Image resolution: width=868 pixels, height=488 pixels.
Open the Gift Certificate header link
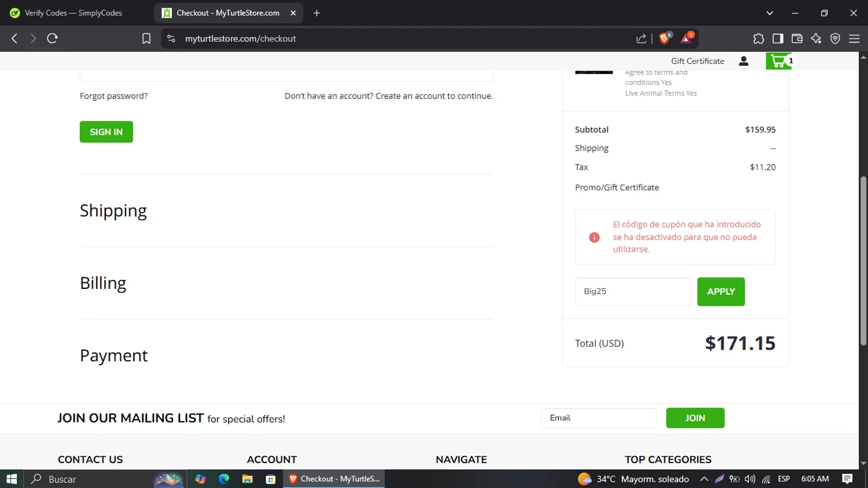coord(697,61)
